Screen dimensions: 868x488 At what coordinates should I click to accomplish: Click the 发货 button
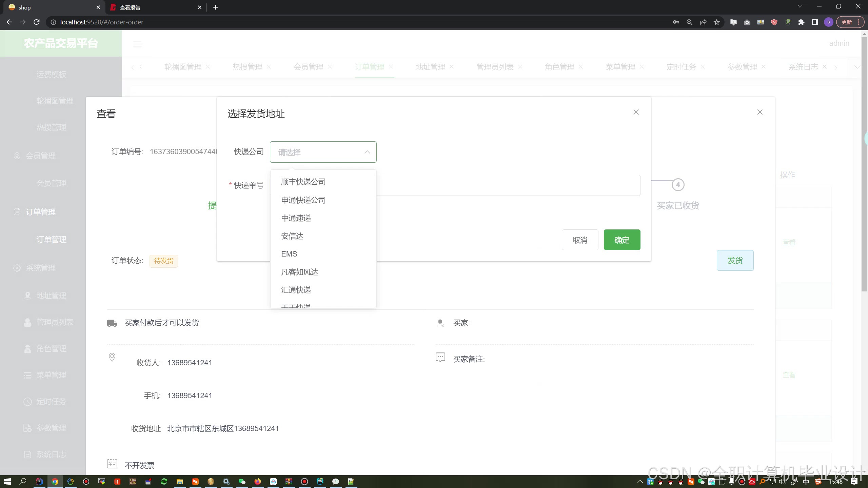[x=735, y=260]
